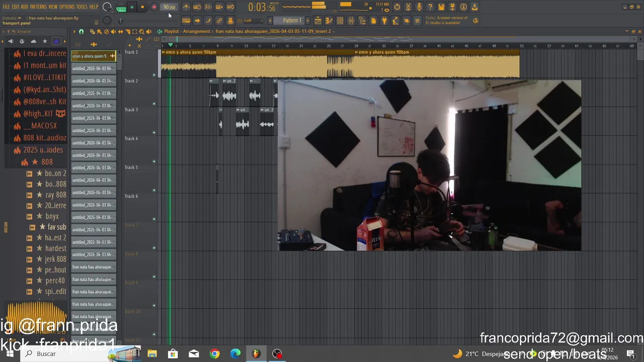644x362 pixels.
Task: Open FL Studio in the Windows taskbar
Action: point(256,353)
